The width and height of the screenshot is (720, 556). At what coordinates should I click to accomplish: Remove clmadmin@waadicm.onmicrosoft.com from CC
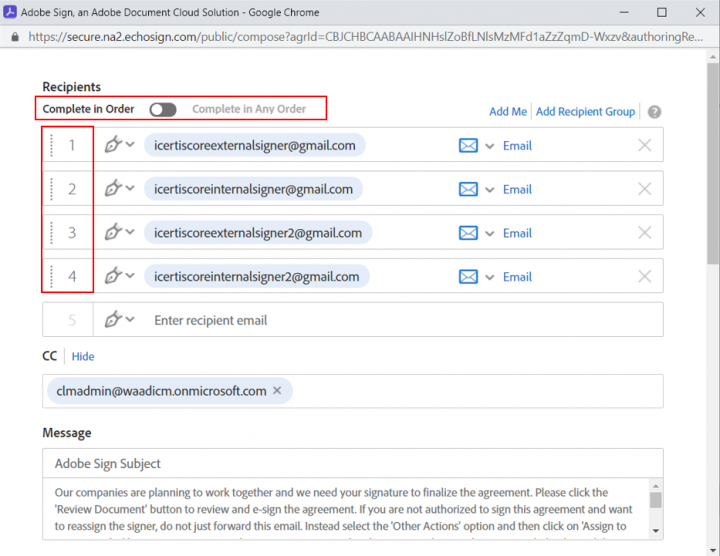click(277, 391)
